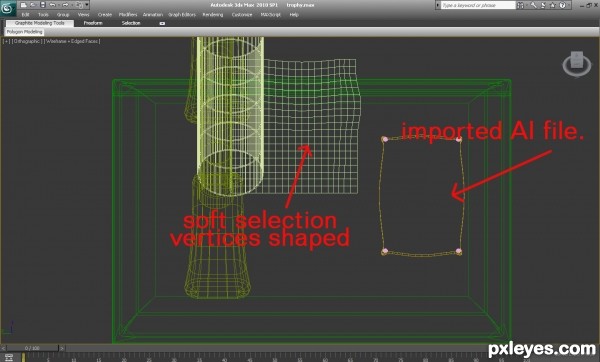The height and width of the screenshot is (362, 600).
Task: Click the ViewCube in the viewport corner
Action: coord(577,64)
